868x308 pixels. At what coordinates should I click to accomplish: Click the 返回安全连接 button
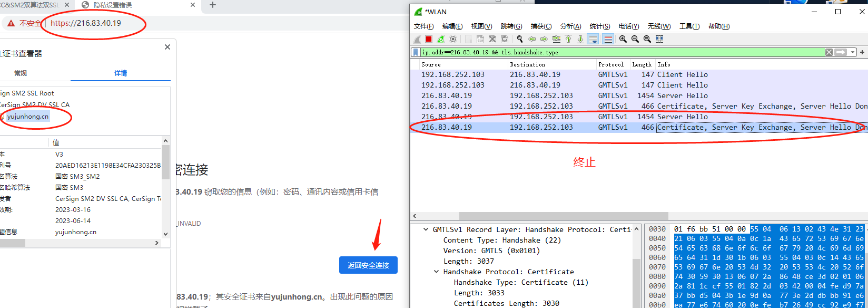368,265
